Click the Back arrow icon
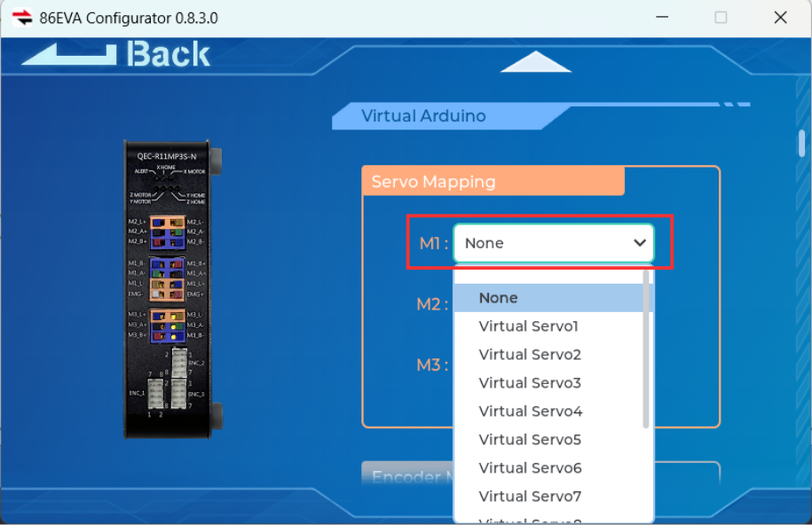Viewport: 812px width, 525px height. click(69, 54)
